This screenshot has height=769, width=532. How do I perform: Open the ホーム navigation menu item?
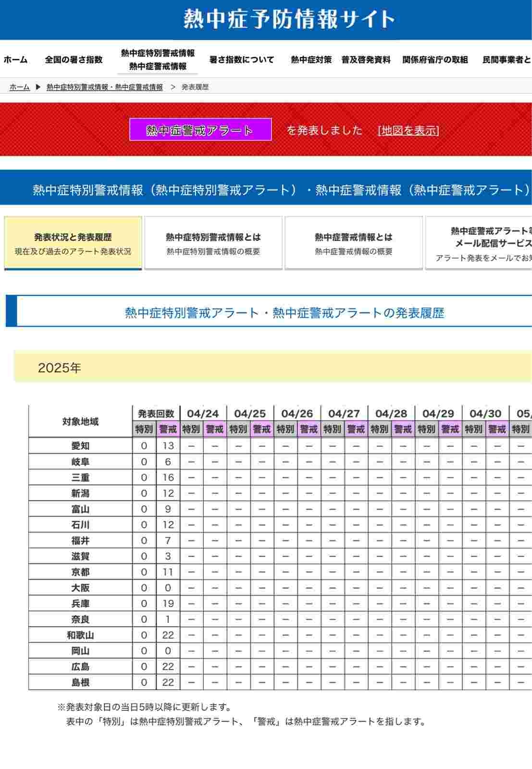coord(15,60)
